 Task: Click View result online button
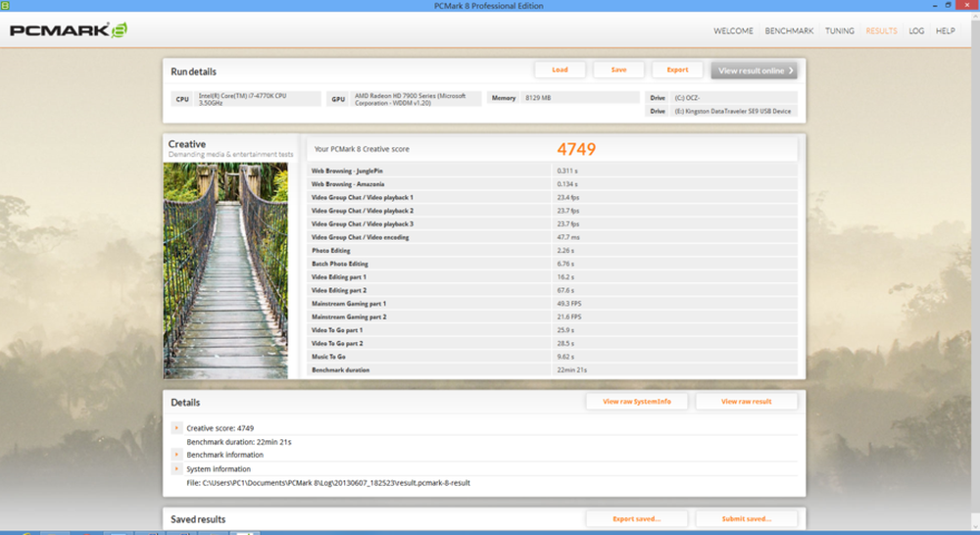coord(754,71)
